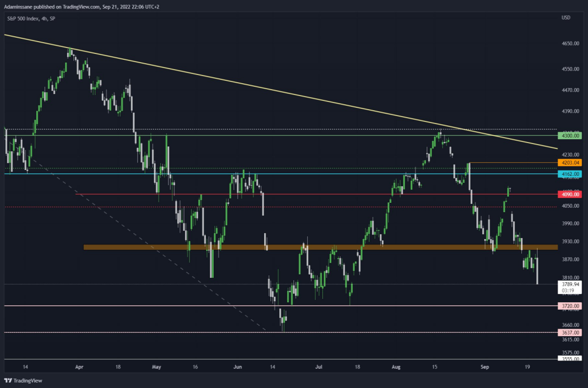Click the green 4300.00 price label
Viewport: 588px width, 388px height.
tap(570, 135)
